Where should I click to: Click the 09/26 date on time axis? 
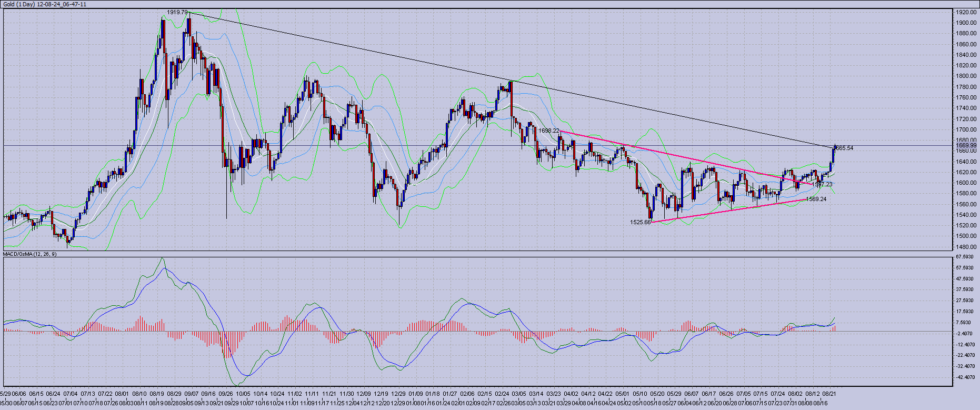[226, 393]
